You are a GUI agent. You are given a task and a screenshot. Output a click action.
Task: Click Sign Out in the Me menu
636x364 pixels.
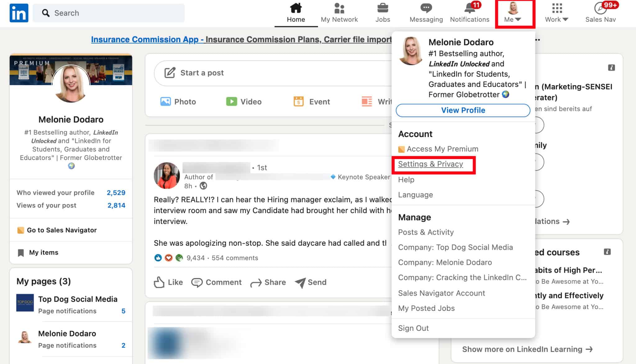pyautogui.click(x=413, y=328)
